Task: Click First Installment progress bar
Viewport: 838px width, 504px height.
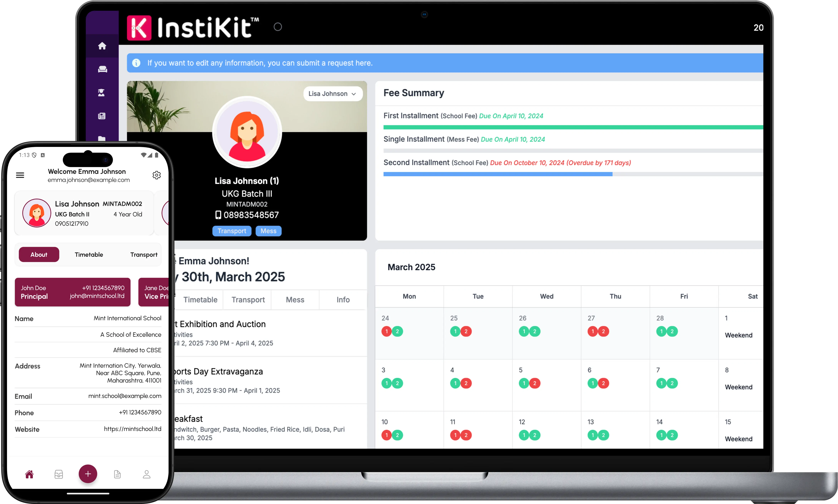Action: click(573, 127)
